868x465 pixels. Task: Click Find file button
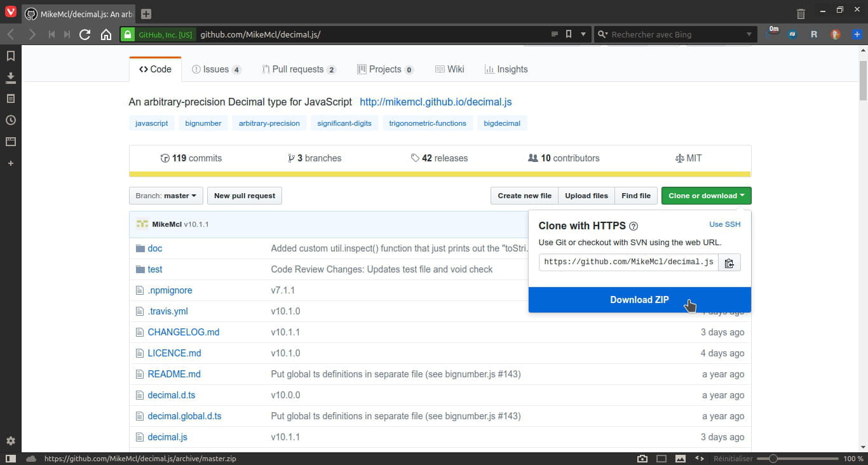pyautogui.click(x=636, y=196)
